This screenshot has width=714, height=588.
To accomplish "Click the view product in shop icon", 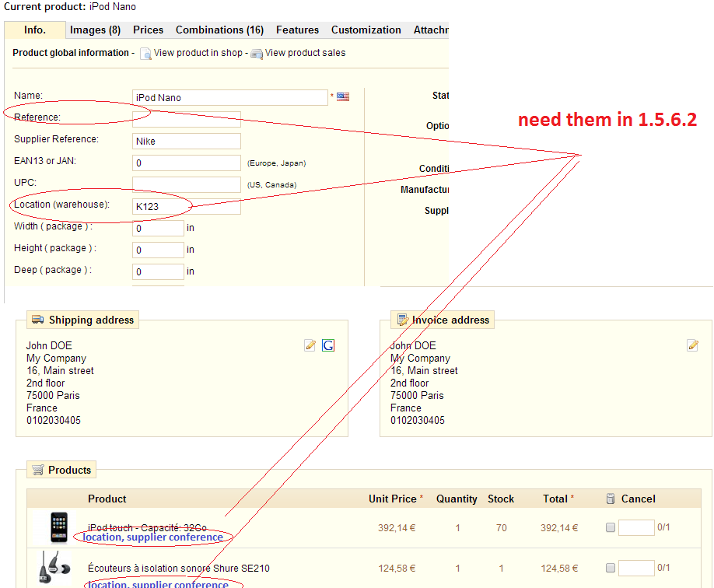I will 145,54.
